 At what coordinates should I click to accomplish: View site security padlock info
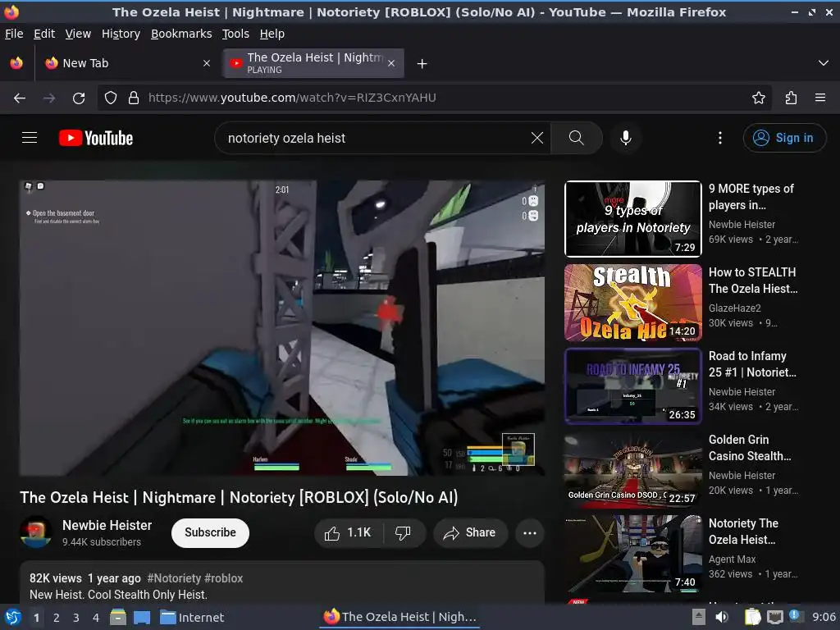(134, 98)
